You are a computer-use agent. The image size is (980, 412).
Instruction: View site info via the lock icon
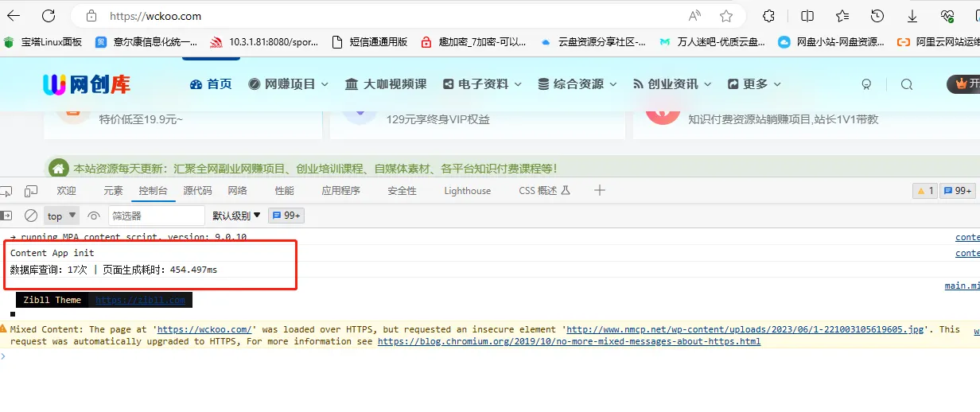click(x=91, y=16)
